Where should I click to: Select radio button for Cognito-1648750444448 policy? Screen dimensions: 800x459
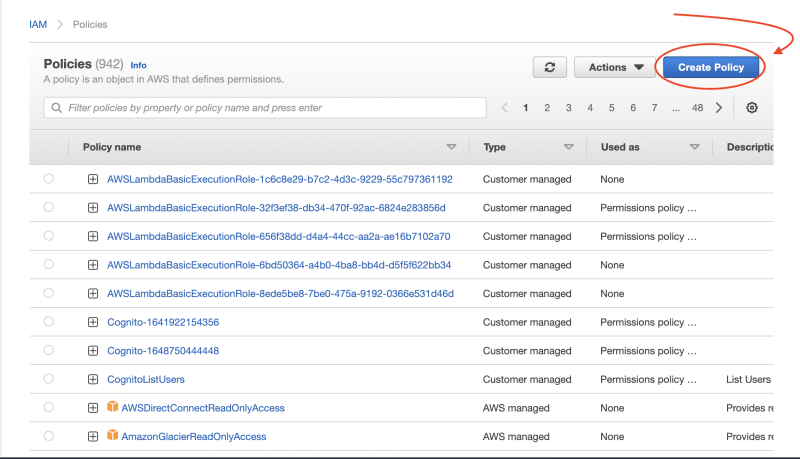point(48,350)
